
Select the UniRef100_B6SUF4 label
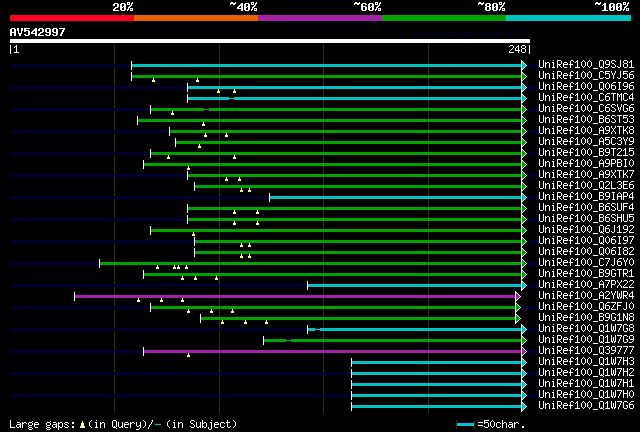[x=586, y=208]
